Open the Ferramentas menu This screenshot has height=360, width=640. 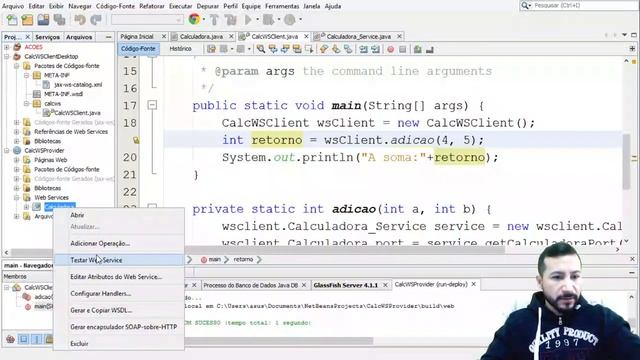pyautogui.click(x=282, y=6)
